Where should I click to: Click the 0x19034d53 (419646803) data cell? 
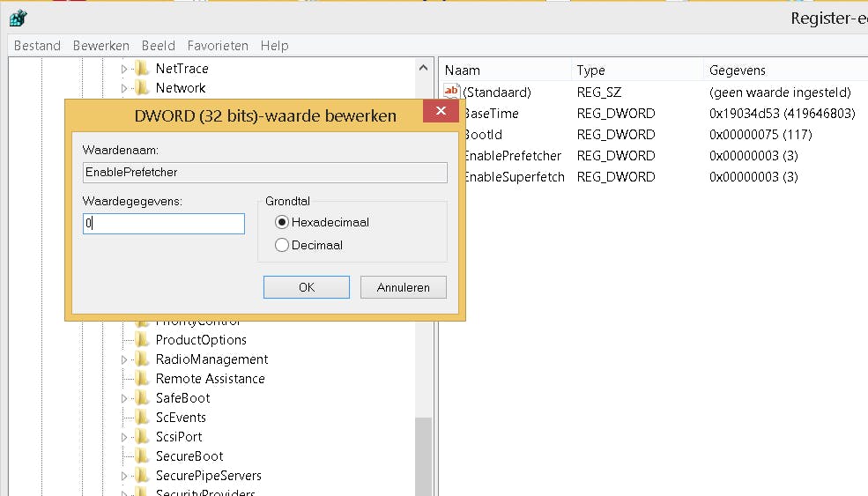(x=783, y=114)
